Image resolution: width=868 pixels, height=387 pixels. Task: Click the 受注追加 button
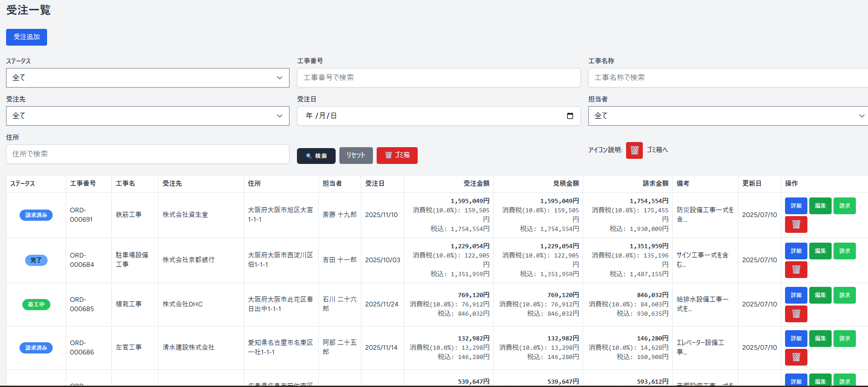tap(27, 37)
